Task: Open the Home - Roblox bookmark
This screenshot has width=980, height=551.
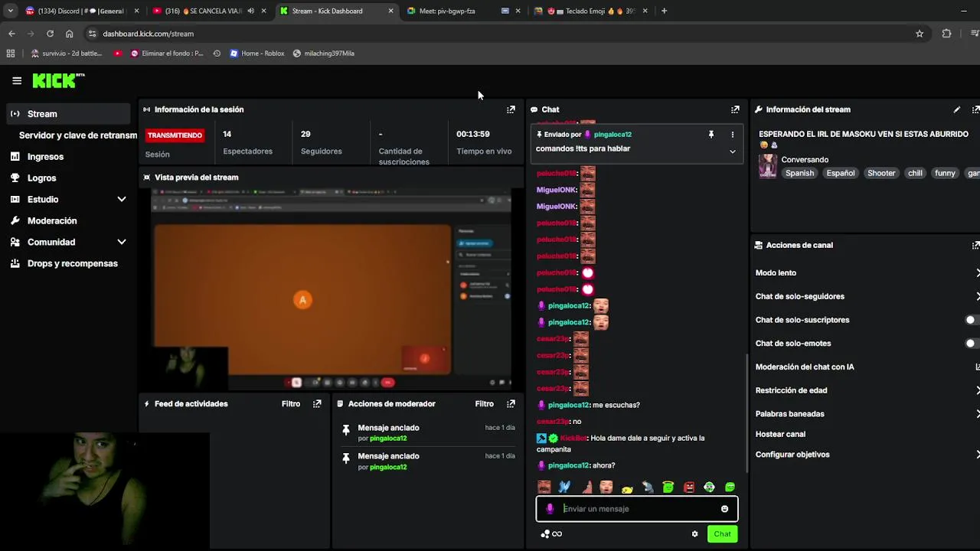Action: [x=257, y=54]
